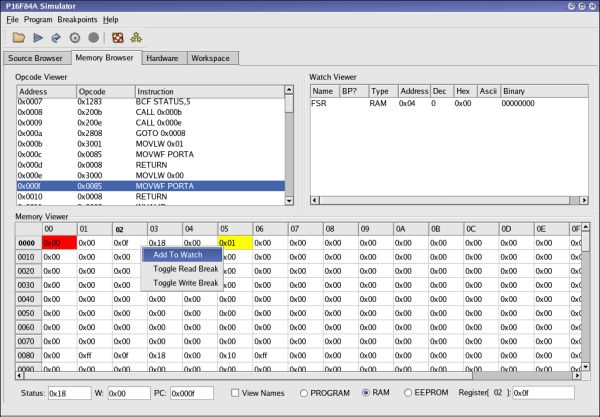Viewport: 600px width, 417px height.
Task: Click the open file folder icon
Action: click(18, 38)
